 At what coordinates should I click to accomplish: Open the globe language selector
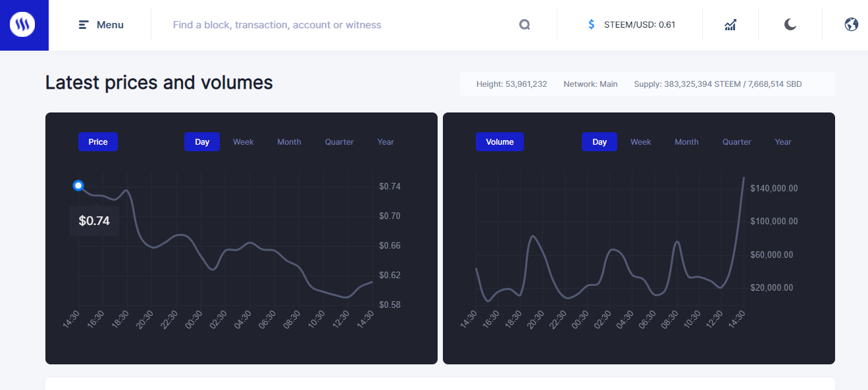click(851, 25)
